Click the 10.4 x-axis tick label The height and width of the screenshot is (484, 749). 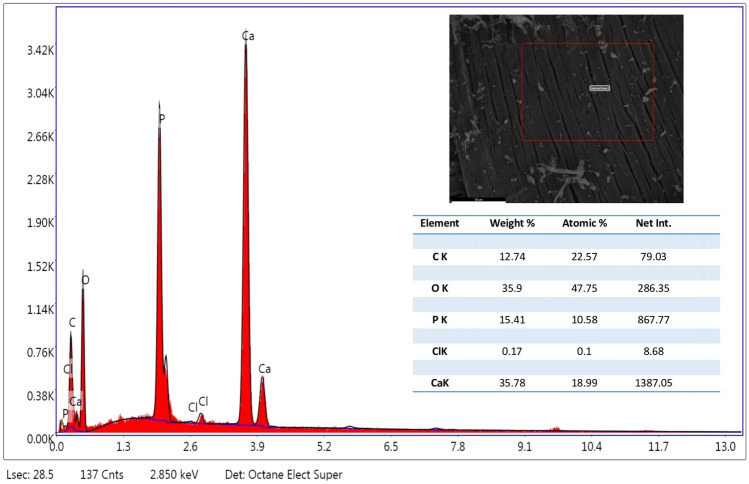coord(591,447)
